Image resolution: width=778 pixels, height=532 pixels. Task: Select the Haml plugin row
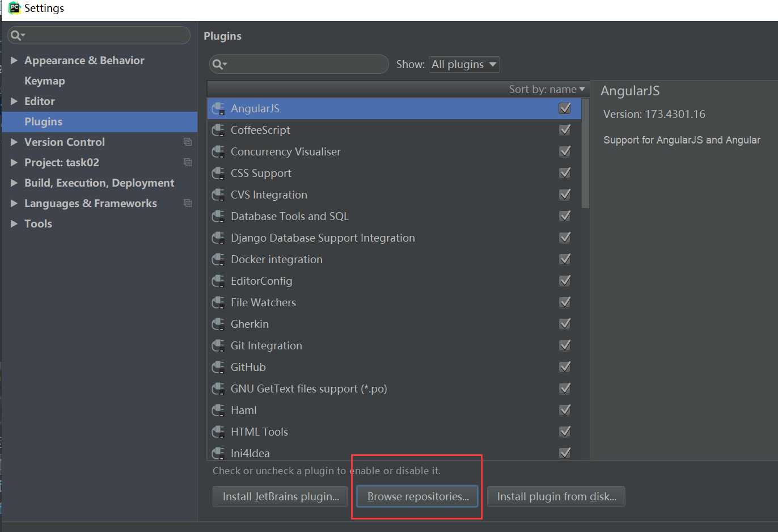point(395,410)
